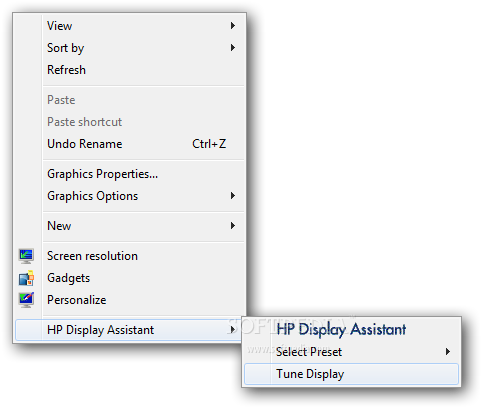
Task: Expand the Graphics Options submenu arrow
Action: (233, 196)
